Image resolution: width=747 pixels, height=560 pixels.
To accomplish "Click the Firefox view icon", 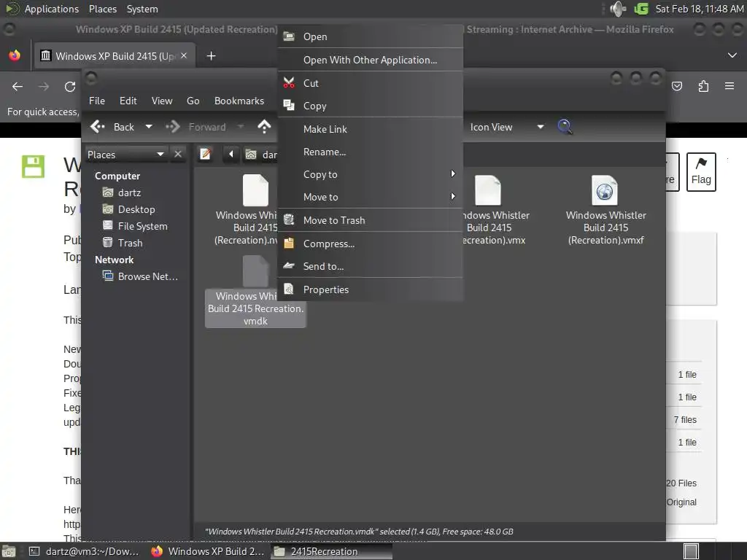I will click(15, 55).
